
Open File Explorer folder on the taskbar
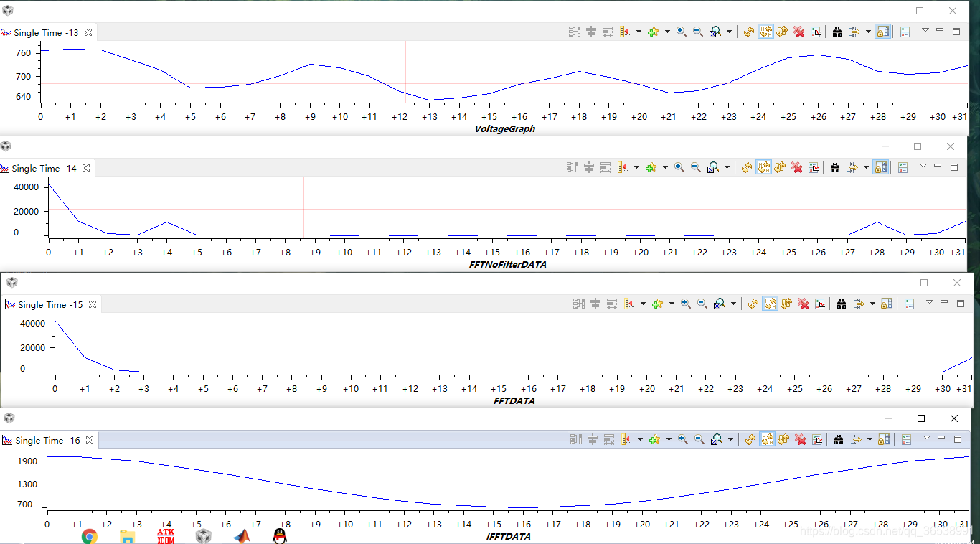point(127,536)
